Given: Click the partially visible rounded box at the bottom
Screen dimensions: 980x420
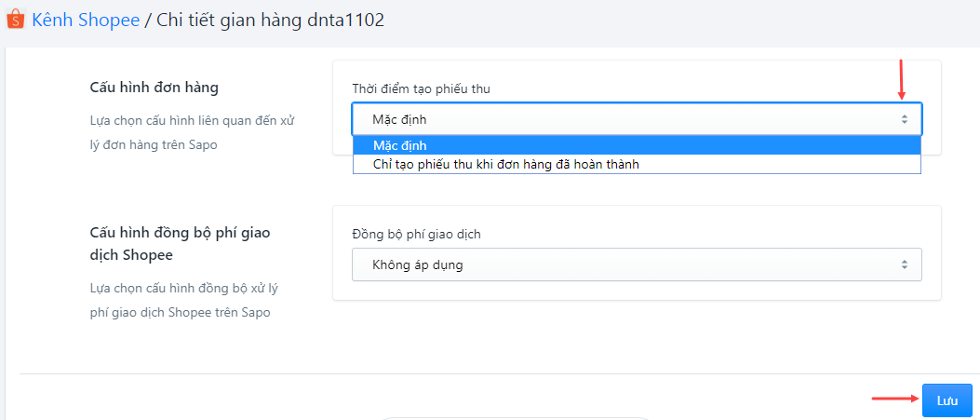Looking at the screenshot, I should pyautogui.click(x=515, y=418).
